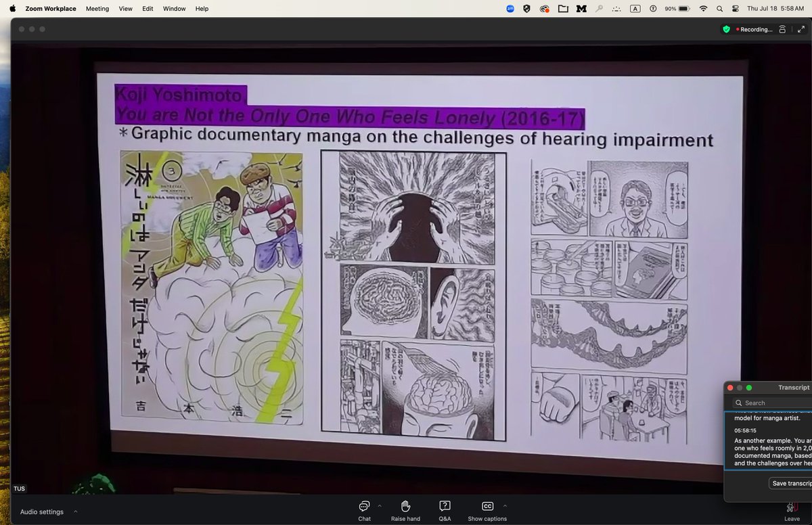This screenshot has width=812, height=525.
Task: Open the View menu
Action: click(126, 9)
